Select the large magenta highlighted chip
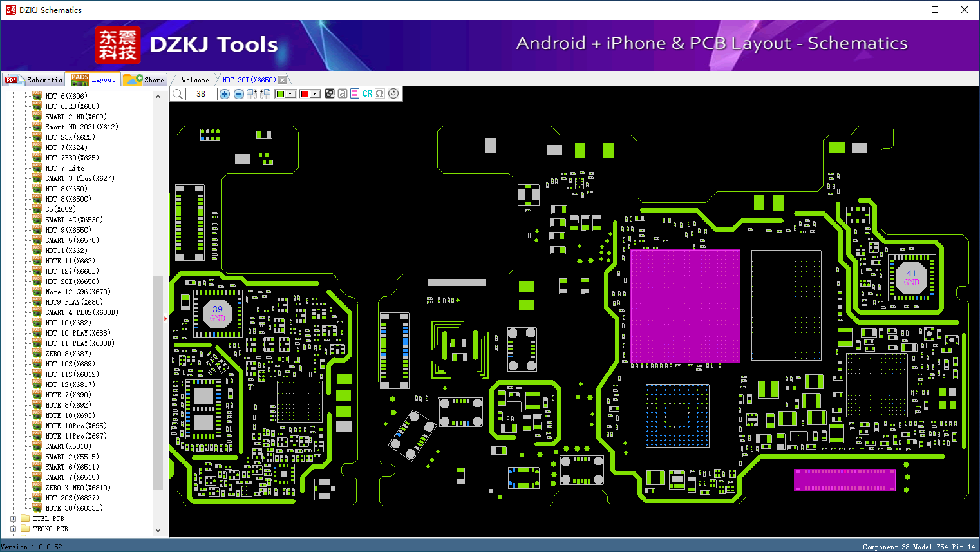Image resolution: width=980 pixels, height=552 pixels. point(685,306)
